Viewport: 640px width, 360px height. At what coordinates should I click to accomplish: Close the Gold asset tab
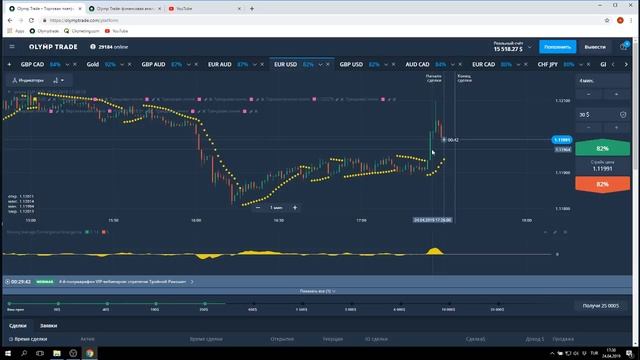pos(129,64)
